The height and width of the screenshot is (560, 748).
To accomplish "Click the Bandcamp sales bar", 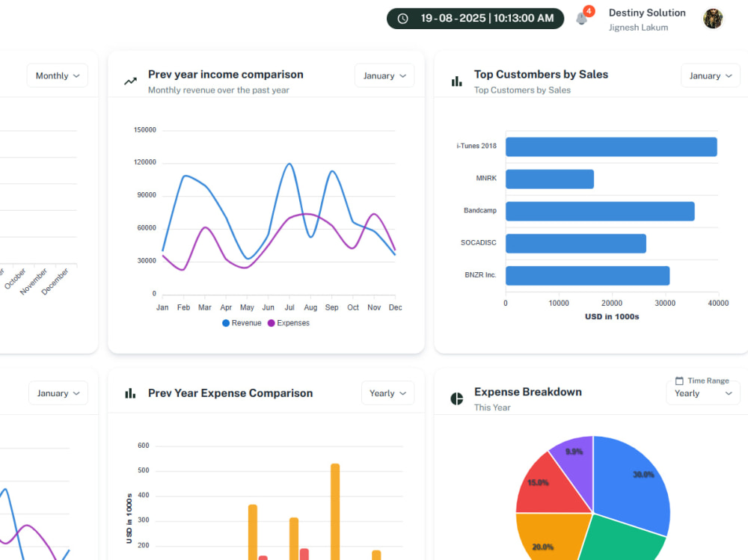I will click(x=600, y=212).
